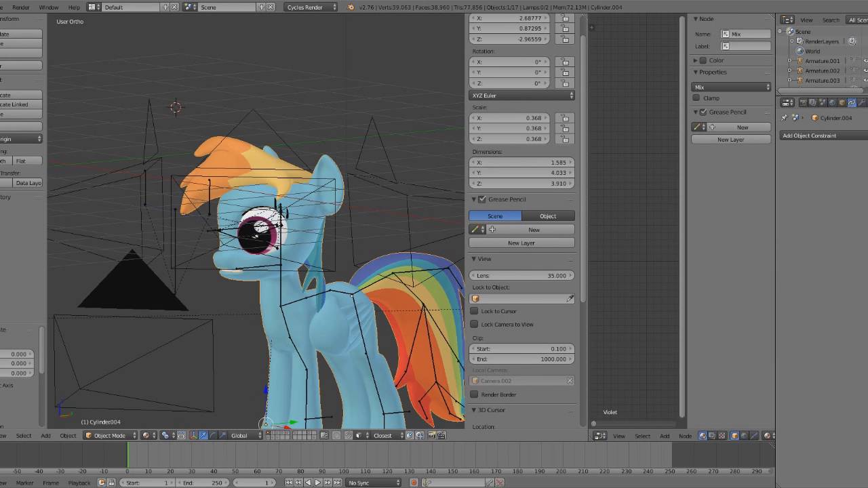Expand Armature.002 in outliner
868x488 pixels.
tap(789, 70)
